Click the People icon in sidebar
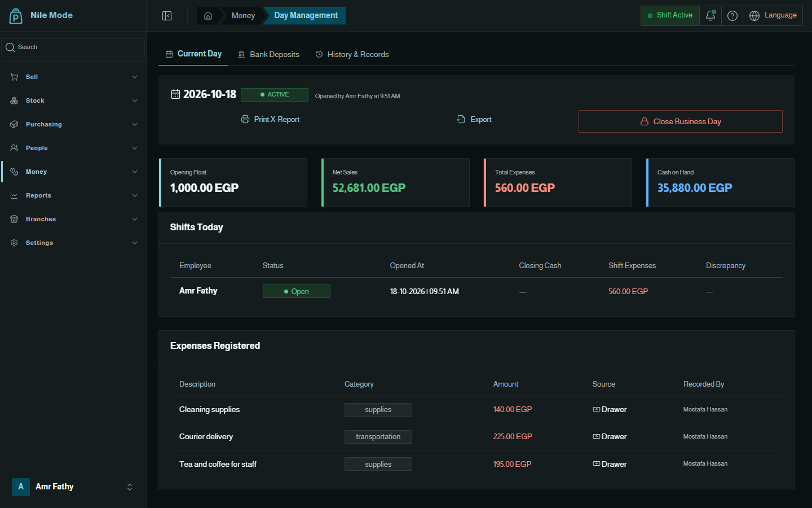The width and height of the screenshot is (812, 508). 14,148
